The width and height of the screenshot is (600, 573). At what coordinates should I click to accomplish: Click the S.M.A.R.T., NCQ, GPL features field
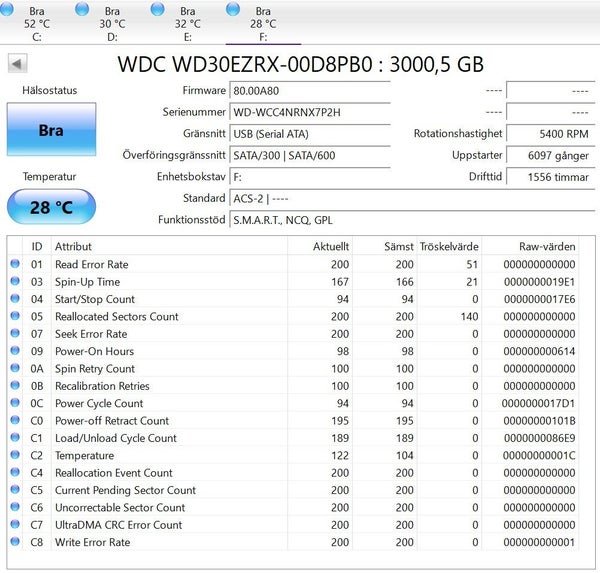tap(412, 220)
